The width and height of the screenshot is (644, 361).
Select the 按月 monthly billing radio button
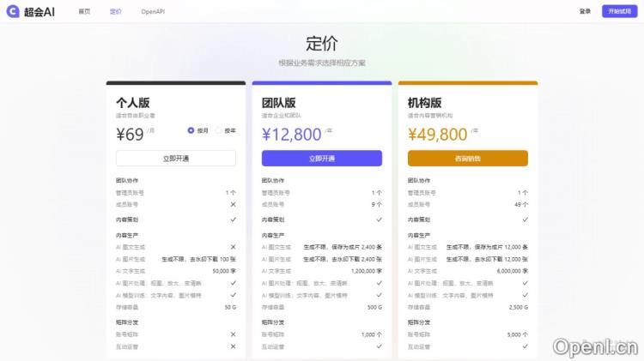click(191, 130)
